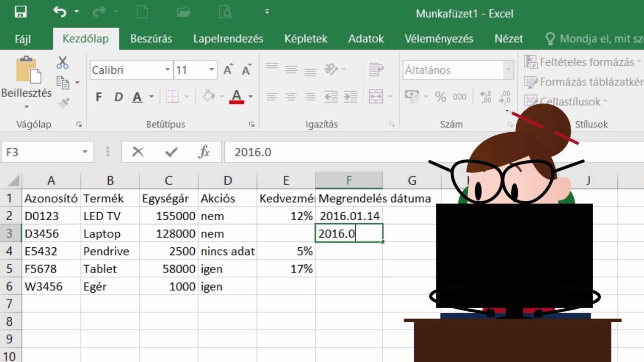Click the thousands separator 000 icon
644x362 pixels.
coord(459,97)
